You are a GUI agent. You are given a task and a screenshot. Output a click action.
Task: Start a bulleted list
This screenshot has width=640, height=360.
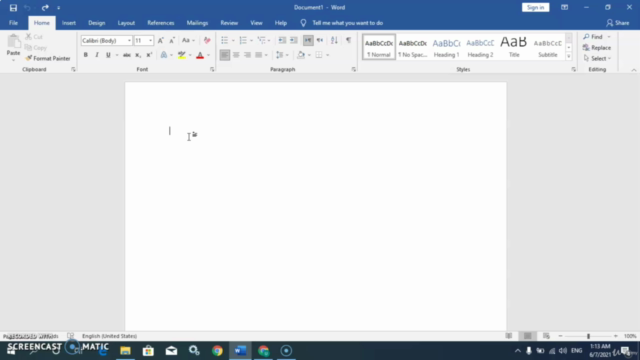coord(224,40)
